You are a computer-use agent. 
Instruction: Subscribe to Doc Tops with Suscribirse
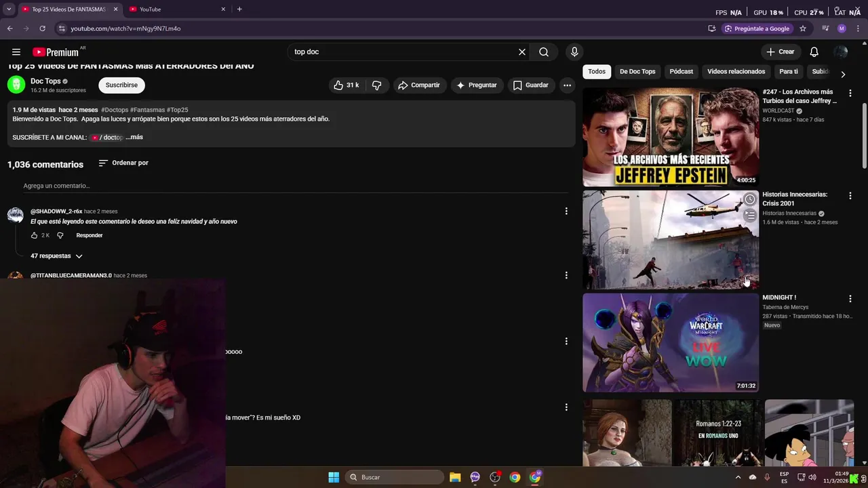pos(121,85)
